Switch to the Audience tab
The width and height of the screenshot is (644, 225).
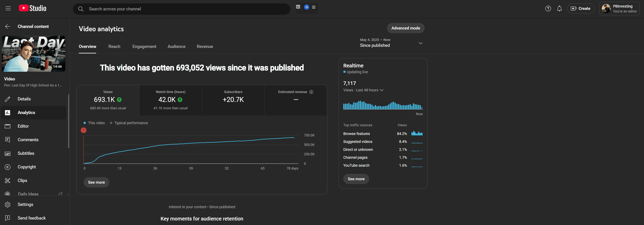176,47
